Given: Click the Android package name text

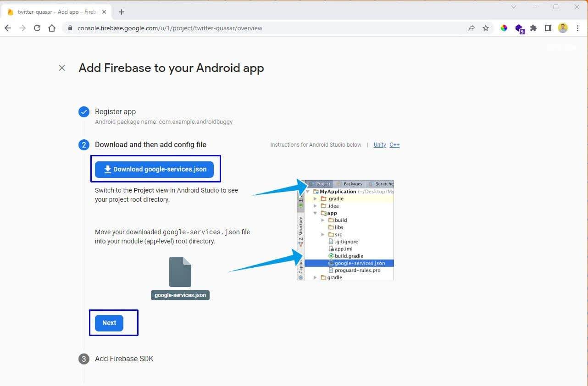Looking at the screenshot, I should [x=164, y=122].
